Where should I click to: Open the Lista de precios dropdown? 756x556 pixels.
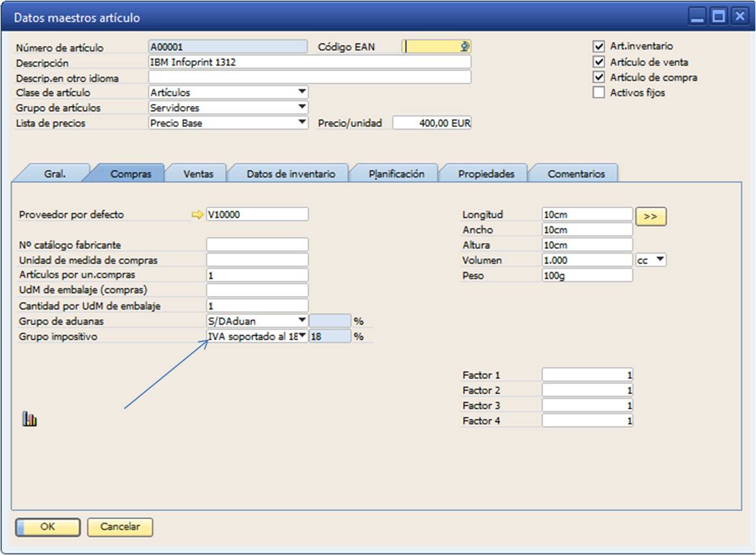click(x=302, y=122)
